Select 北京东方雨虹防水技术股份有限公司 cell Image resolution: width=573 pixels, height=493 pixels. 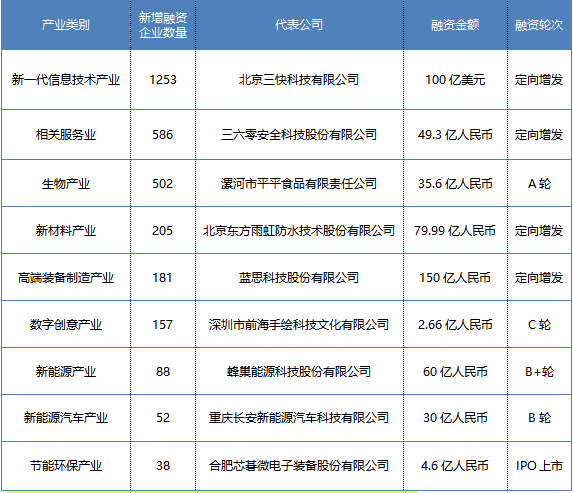299,231
